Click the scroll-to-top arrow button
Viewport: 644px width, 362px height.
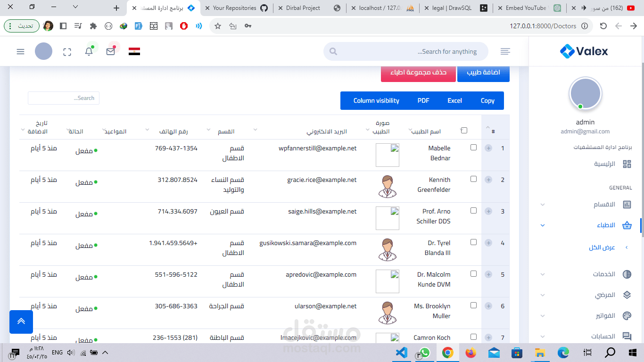[x=21, y=321]
